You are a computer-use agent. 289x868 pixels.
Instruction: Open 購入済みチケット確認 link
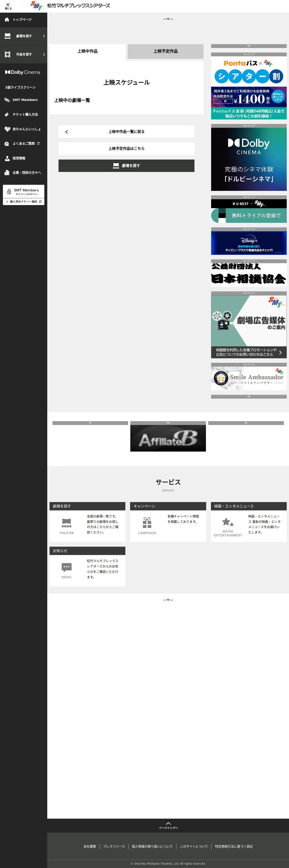click(24, 201)
